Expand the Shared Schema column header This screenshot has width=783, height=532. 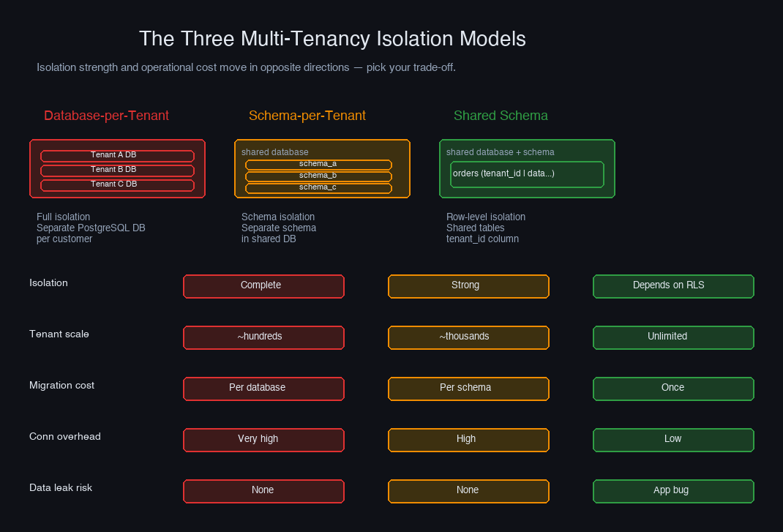point(501,116)
